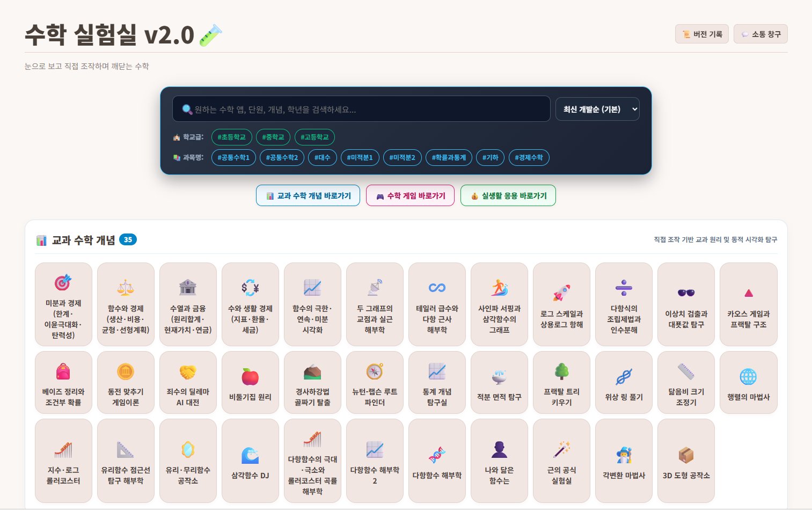Screen dimensions: 812x511
Task: Jump to 실생활 응용 바로가기
Action: (x=508, y=195)
